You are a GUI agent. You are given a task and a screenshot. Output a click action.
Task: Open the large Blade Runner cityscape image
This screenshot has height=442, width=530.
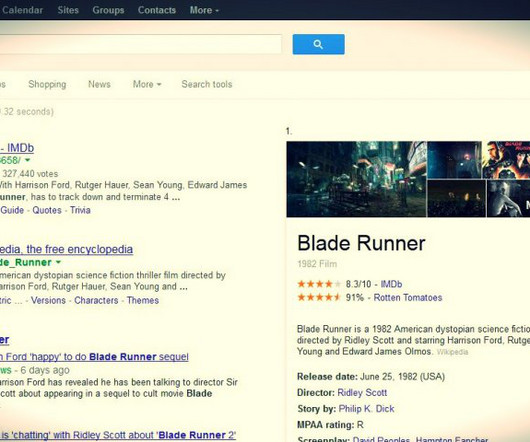tap(356, 179)
